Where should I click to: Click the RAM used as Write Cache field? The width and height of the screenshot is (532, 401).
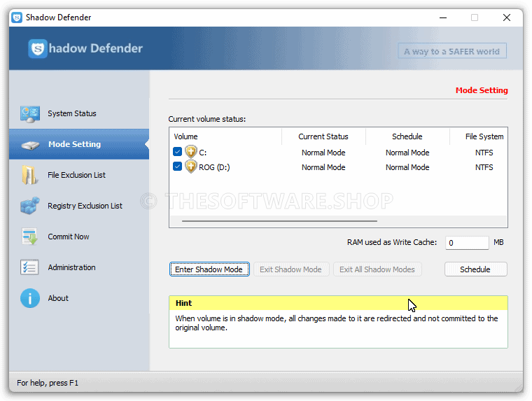tap(467, 243)
